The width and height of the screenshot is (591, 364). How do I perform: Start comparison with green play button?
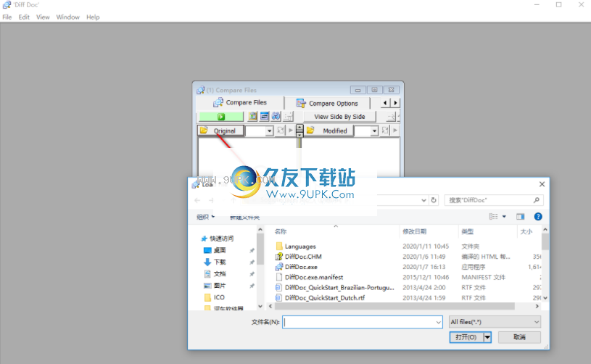pyautogui.click(x=221, y=117)
